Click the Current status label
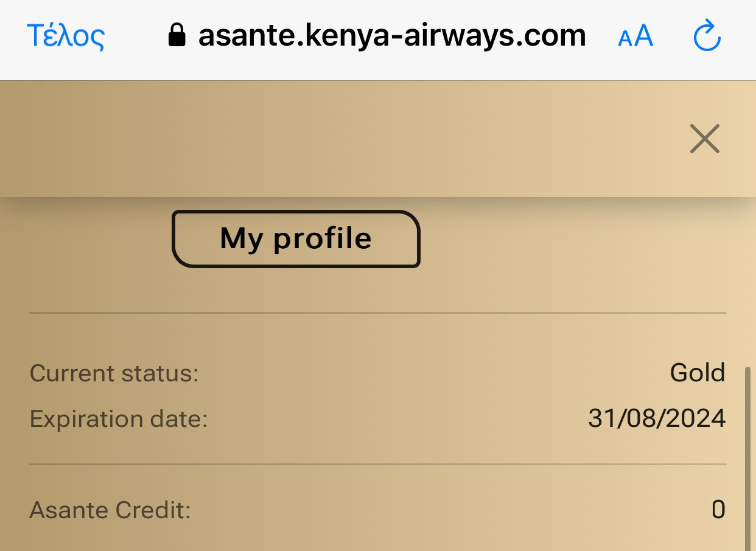 pos(114,373)
